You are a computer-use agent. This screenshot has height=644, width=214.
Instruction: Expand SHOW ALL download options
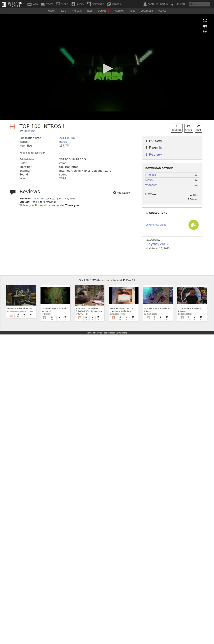[x=151, y=194]
